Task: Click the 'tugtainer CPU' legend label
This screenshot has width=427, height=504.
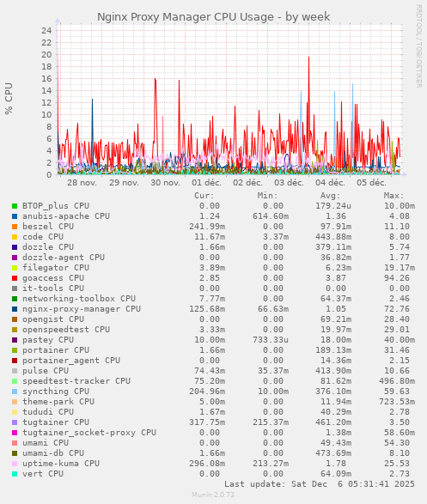Action: (x=56, y=422)
